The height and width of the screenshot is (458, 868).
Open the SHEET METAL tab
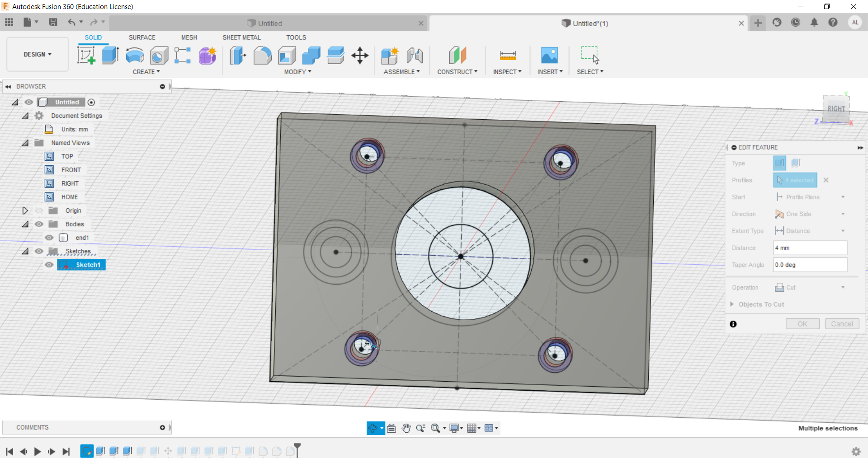pos(241,37)
